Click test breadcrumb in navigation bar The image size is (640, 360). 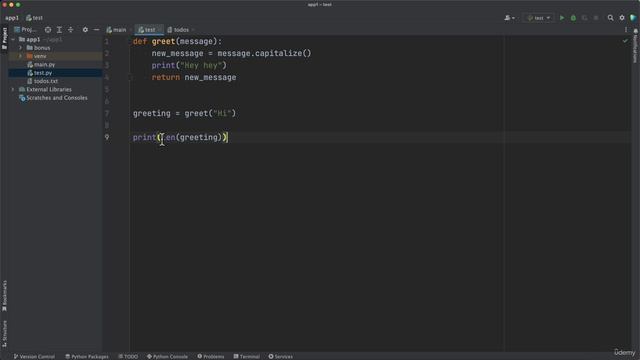click(x=34, y=18)
